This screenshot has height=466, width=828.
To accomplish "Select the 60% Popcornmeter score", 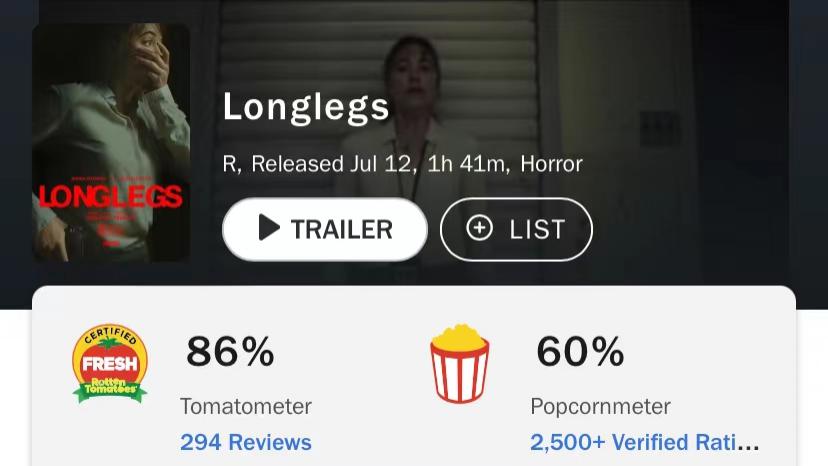I will pos(580,351).
